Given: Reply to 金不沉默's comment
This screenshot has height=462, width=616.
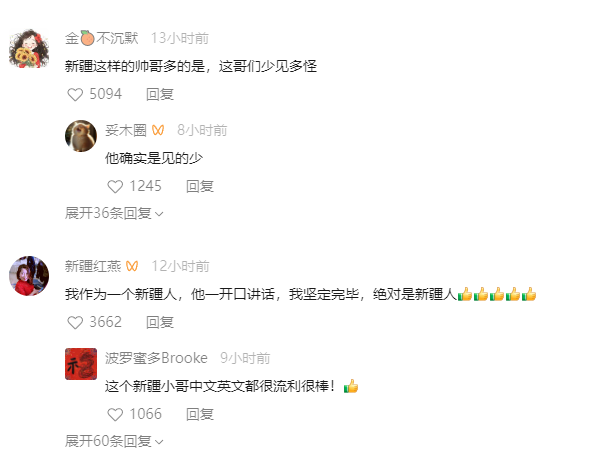Looking at the screenshot, I should coord(160,95).
